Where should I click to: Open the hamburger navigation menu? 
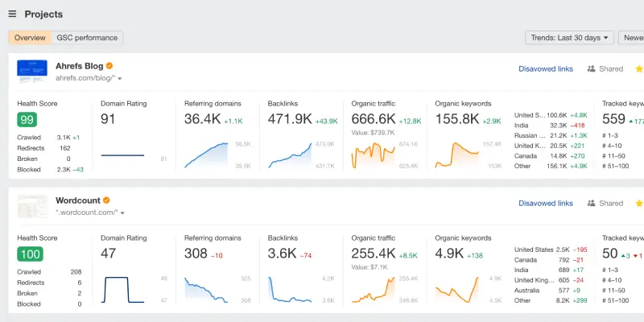point(12,14)
